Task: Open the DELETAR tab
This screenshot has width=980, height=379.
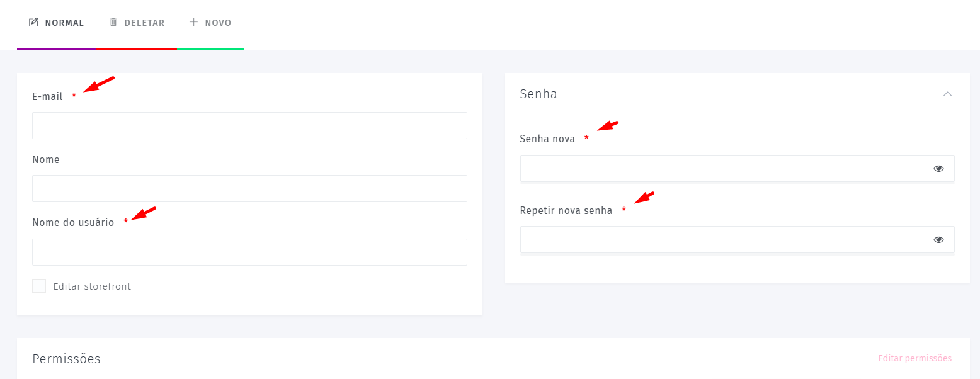Action: pyautogui.click(x=137, y=24)
